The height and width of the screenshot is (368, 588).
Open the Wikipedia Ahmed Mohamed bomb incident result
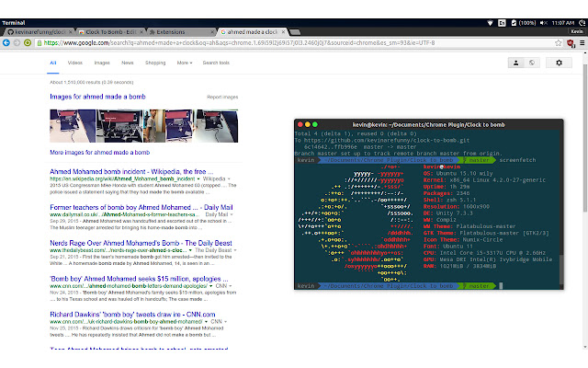(131, 172)
